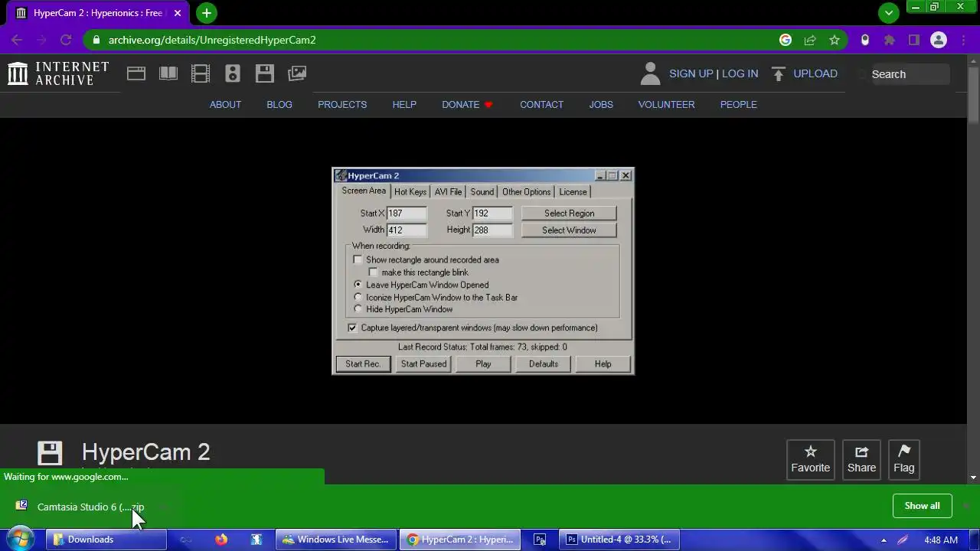Click the page scrollbar down arrow
This screenshot has width=980, height=551.
click(x=973, y=477)
